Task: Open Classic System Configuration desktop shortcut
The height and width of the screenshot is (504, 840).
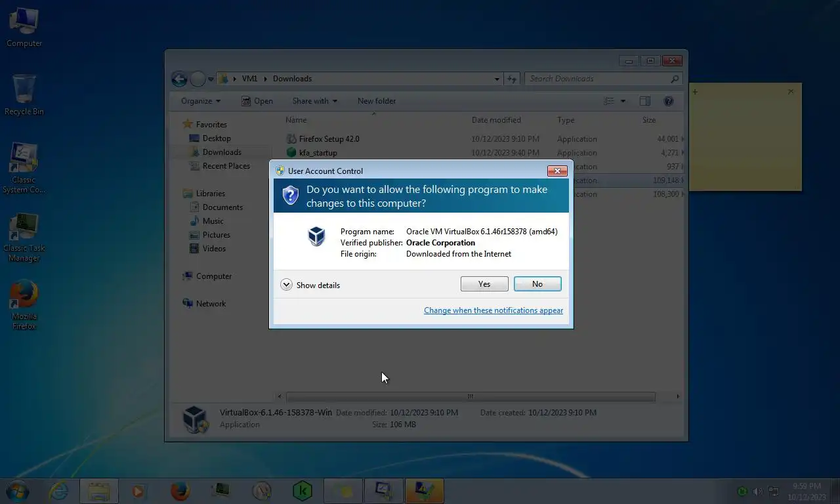Action: pos(24,168)
